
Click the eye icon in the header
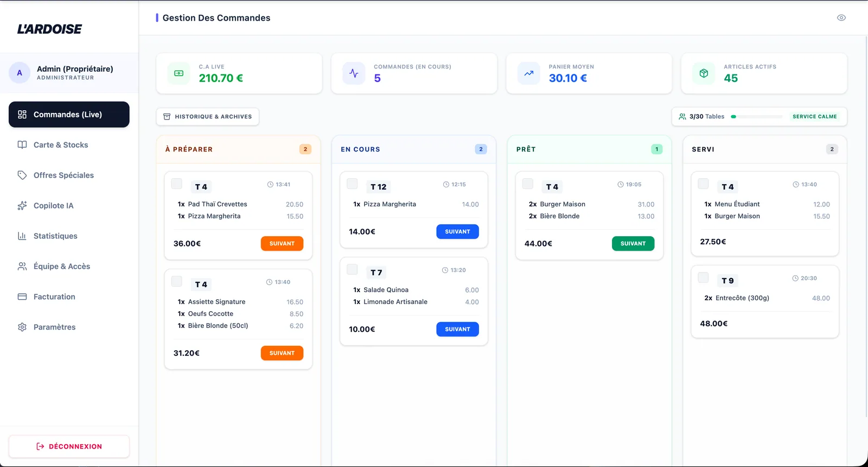point(841,18)
